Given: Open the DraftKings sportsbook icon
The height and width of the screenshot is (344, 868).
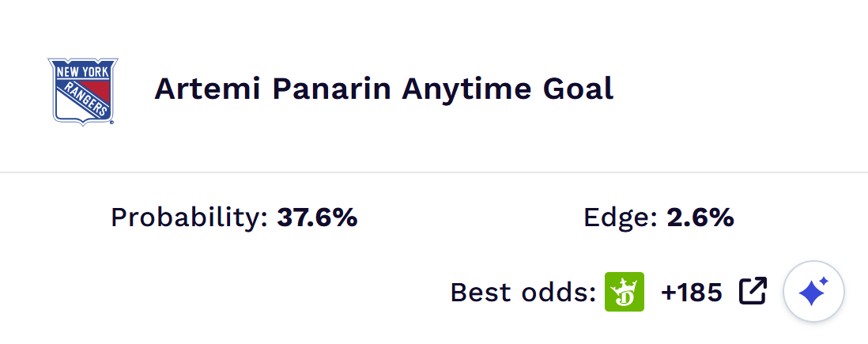Looking at the screenshot, I should point(625,292).
